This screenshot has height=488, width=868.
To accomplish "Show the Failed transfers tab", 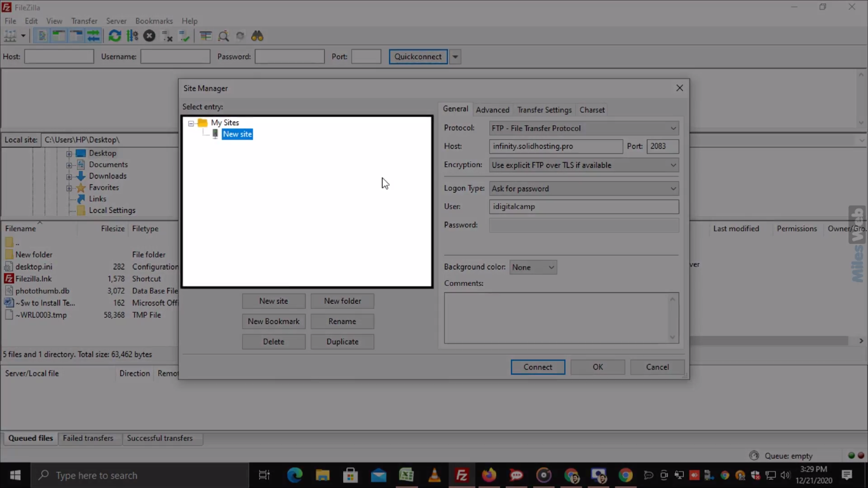I will click(x=88, y=438).
